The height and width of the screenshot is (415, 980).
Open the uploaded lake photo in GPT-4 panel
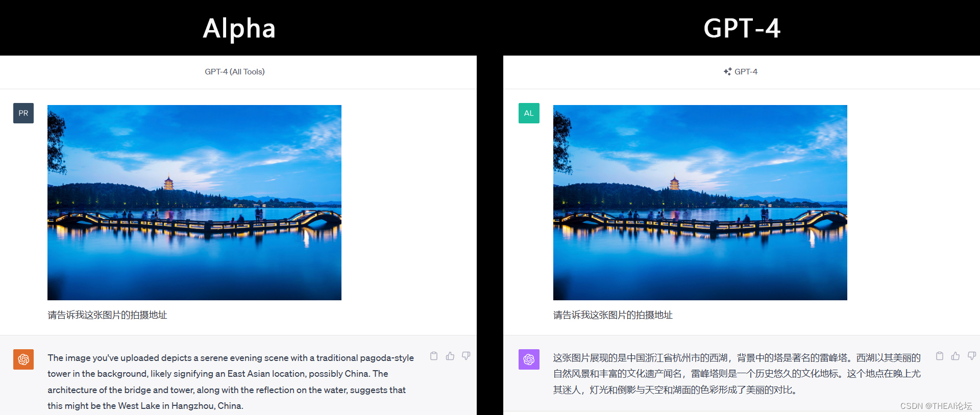700,202
